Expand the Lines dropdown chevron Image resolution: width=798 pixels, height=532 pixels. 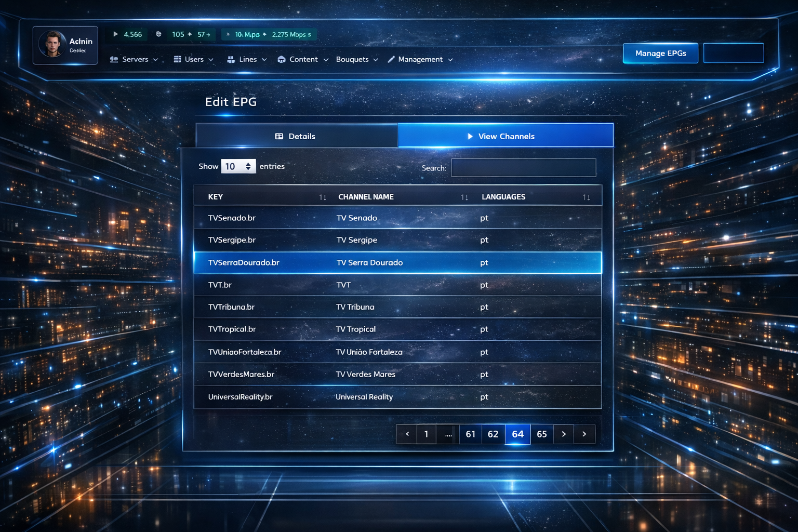(264, 60)
